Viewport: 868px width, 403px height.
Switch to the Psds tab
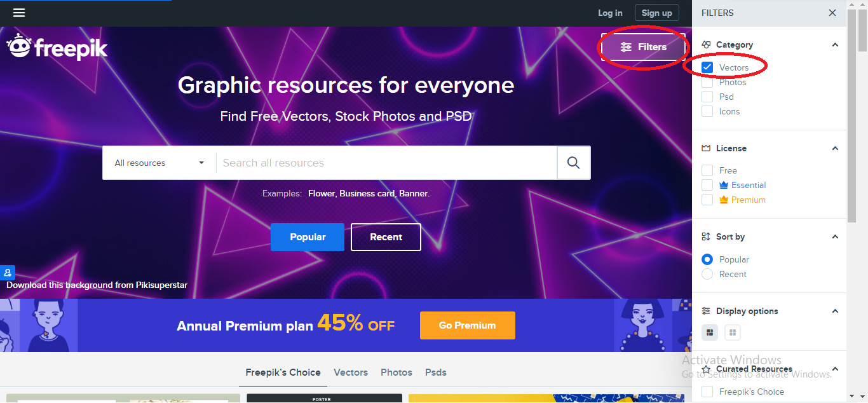436,372
